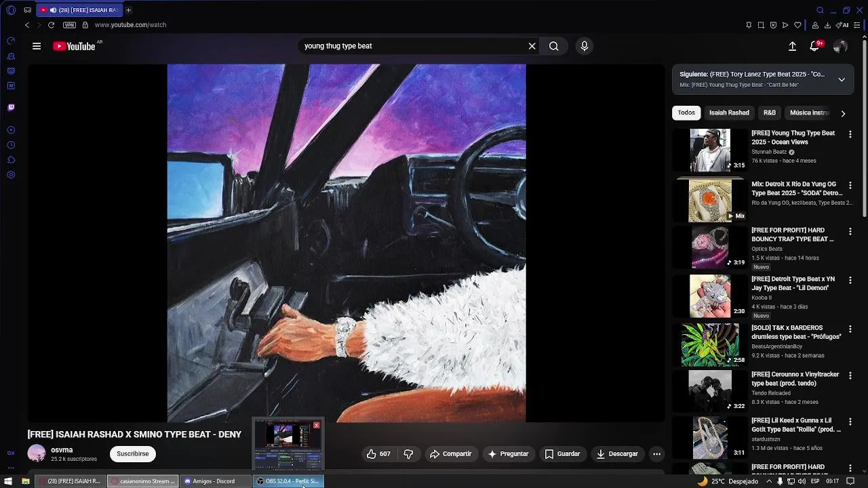Open the Windows Start button
868x488 pixels.
pos(8,481)
